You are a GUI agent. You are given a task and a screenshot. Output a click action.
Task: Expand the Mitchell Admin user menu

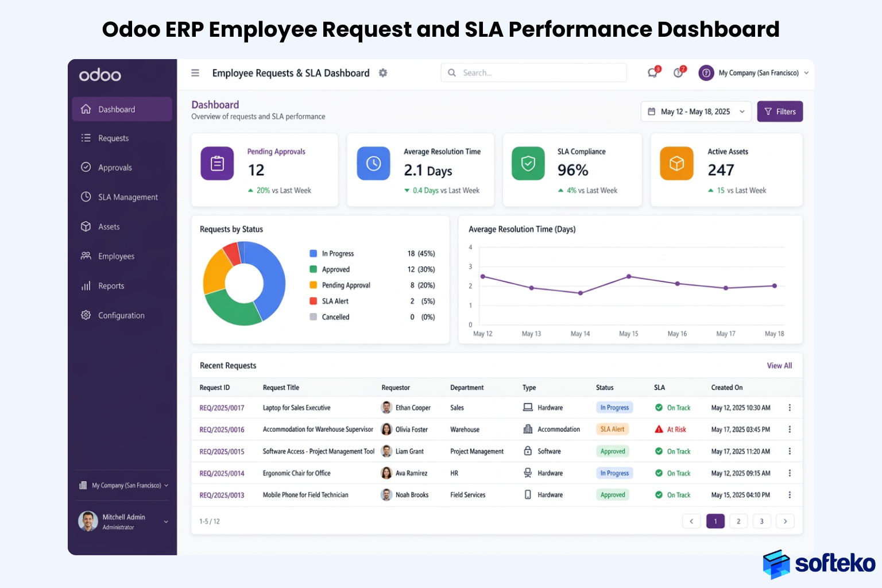tap(166, 522)
